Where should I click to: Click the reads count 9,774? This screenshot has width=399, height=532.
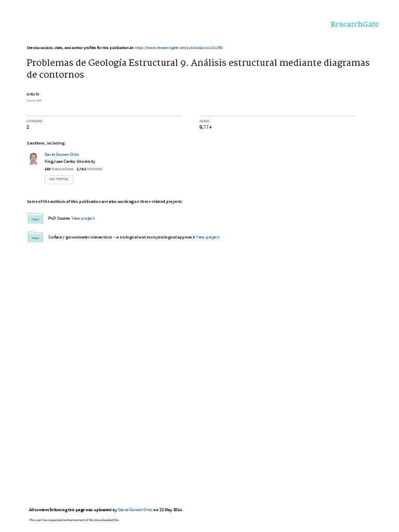[206, 127]
